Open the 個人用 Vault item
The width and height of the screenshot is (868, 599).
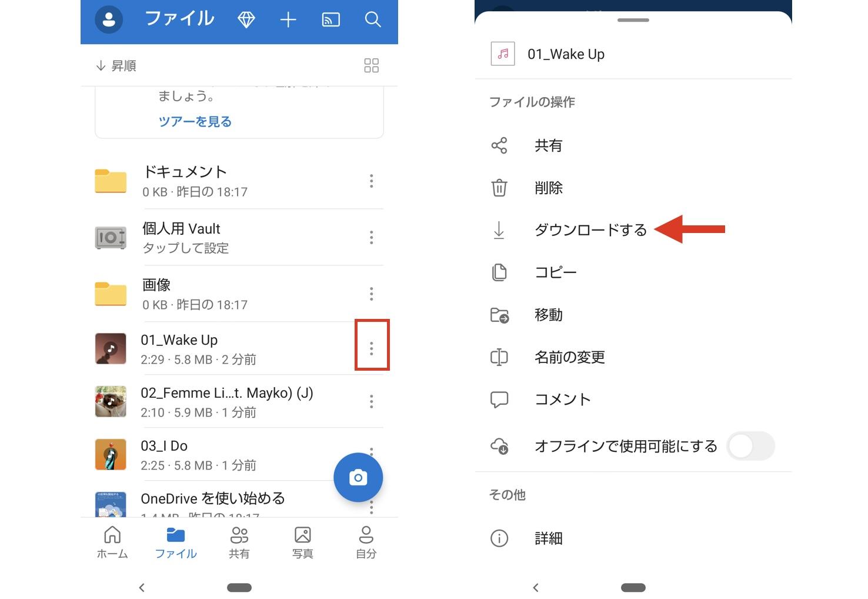pyautogui.click(x=239, y=237)
